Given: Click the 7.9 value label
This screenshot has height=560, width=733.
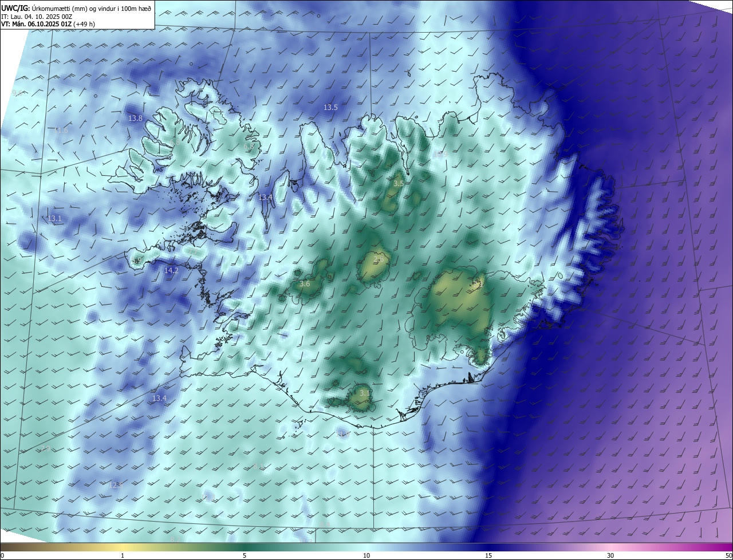Looking at the screenshot, I should pyautogui.click(x=46, y=448).
